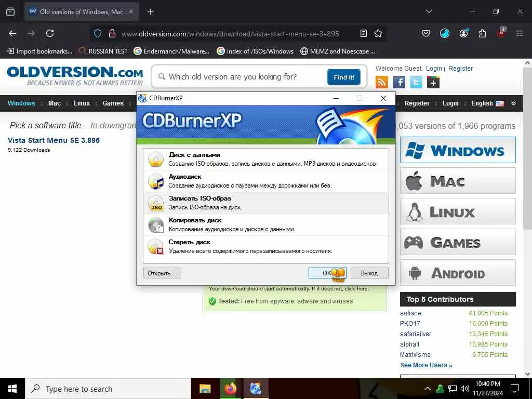Screen dimensions: 532x399
Task: Open the Linux category banner
Action: point(458,211)
